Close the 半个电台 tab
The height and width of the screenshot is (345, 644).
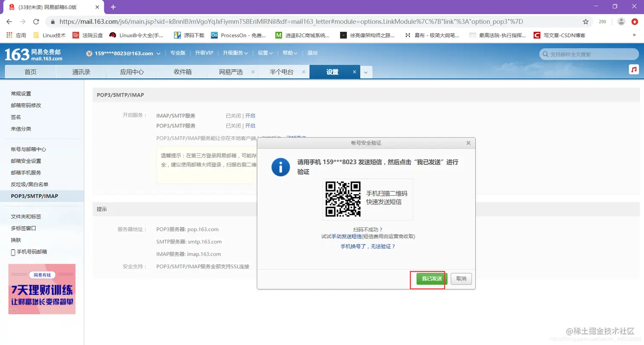[304, 72]
